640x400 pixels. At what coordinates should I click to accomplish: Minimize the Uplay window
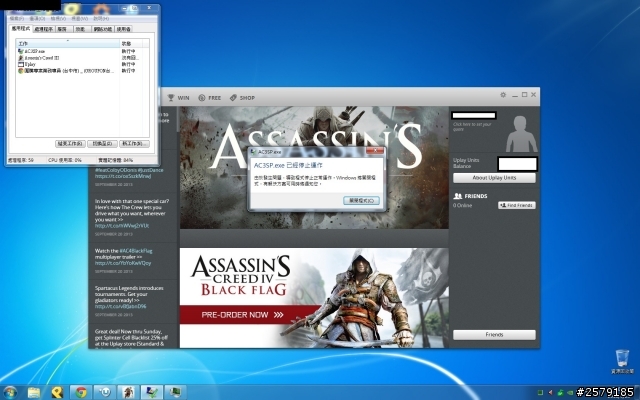pyautogui.click(x=515, y=95)
